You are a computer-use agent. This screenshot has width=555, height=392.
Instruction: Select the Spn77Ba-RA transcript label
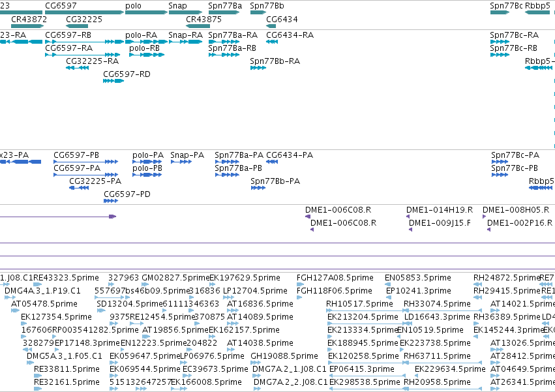pos(233,35)
